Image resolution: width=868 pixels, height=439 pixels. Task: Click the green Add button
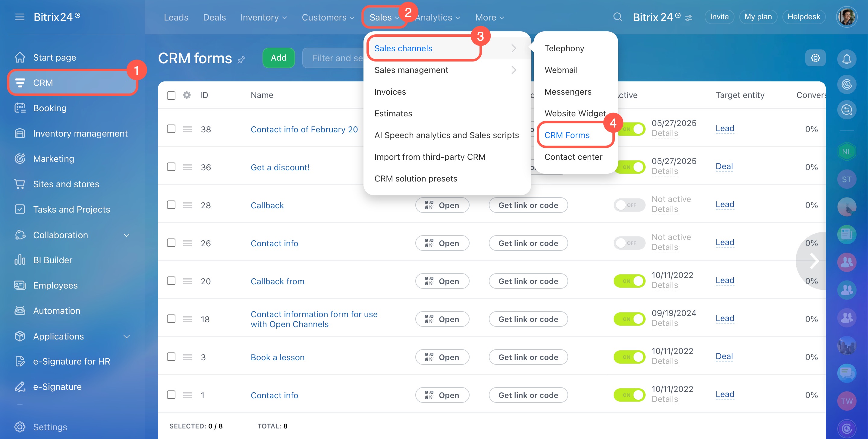point(278,58)
